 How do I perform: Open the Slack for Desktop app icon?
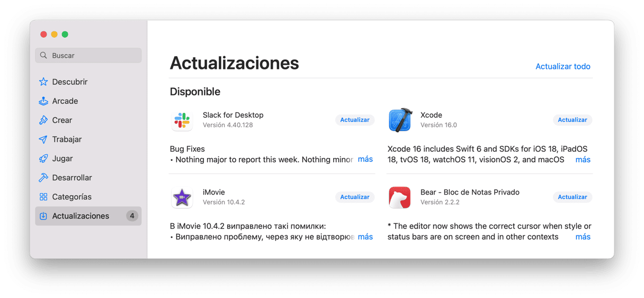(x=182, y=120)
